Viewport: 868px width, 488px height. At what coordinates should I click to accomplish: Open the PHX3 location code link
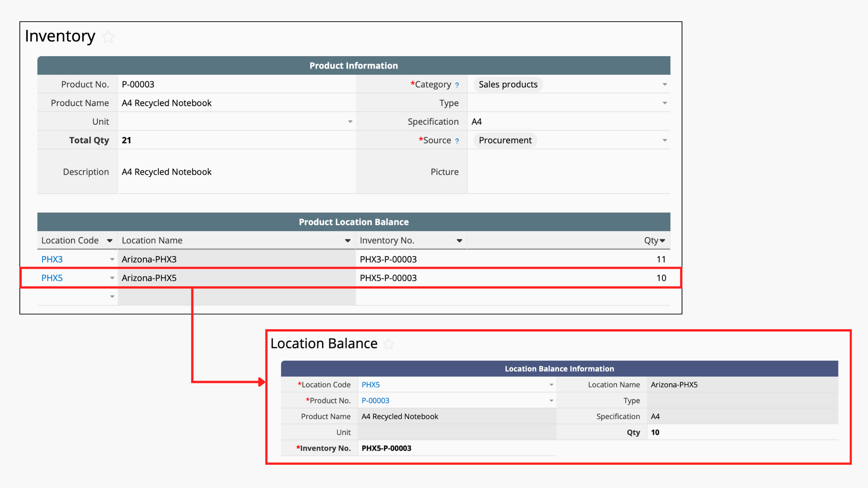point(52,259)
